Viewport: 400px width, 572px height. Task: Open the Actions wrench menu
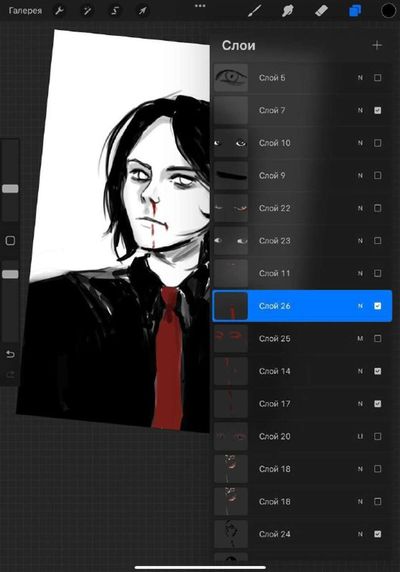pos(59,11)
